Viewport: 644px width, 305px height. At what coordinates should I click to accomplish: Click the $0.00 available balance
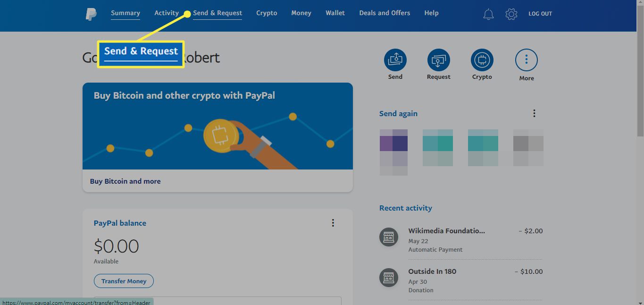116,246
